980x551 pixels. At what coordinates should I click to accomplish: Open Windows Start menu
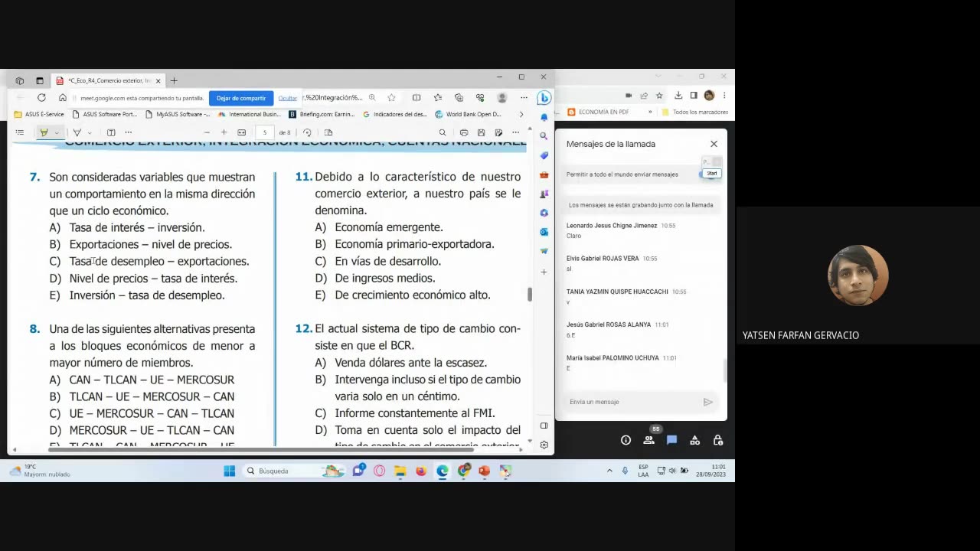pyautogui.click(x=229, y=471)
